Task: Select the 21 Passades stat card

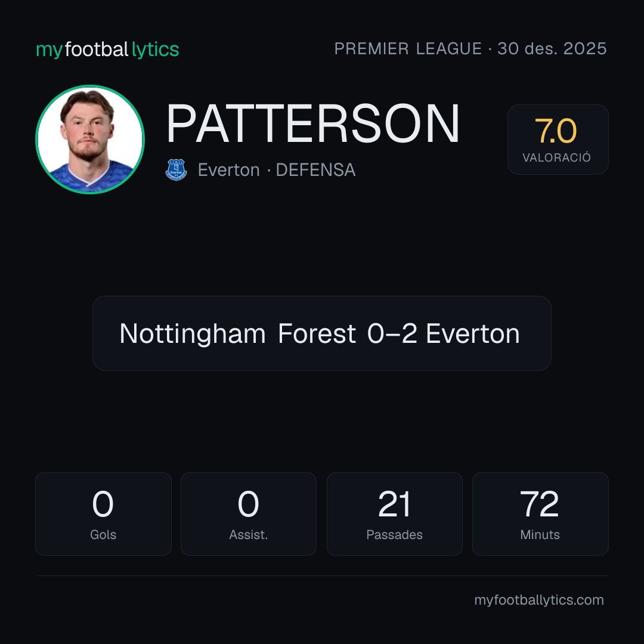Action: (394, 514)
